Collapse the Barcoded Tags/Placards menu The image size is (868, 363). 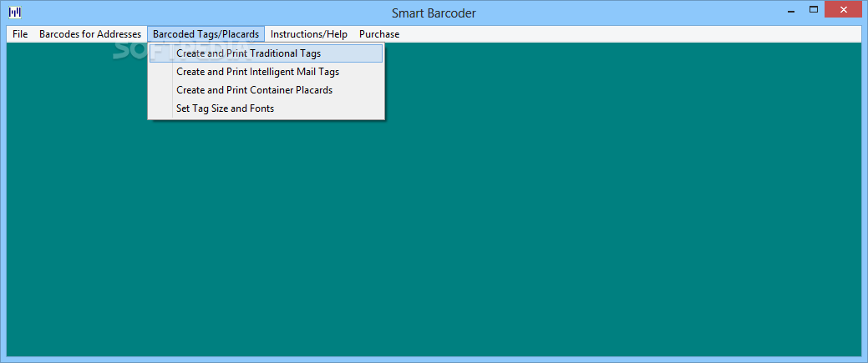[206, 34]
